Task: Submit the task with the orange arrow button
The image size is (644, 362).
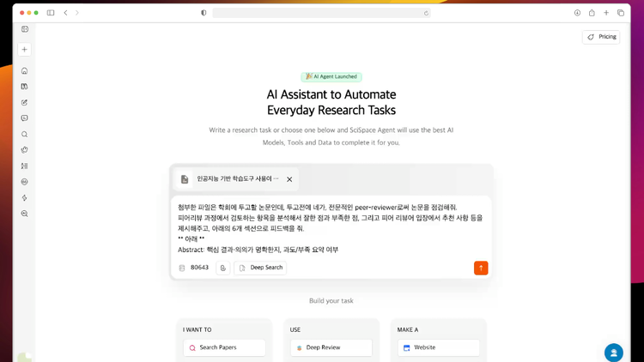Action: point(481,268)
